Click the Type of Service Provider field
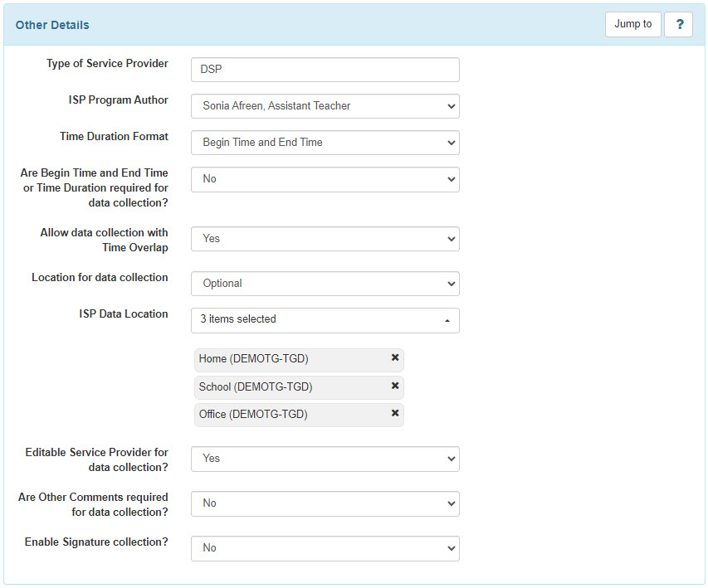This screenshot has height=588, width=708. [x=325, y=70]
